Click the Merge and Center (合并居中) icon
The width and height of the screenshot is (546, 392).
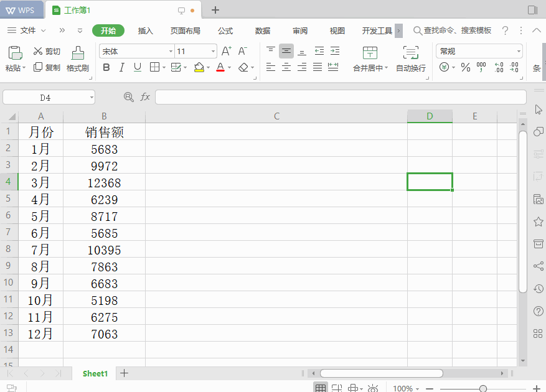(x=370, y=53)
